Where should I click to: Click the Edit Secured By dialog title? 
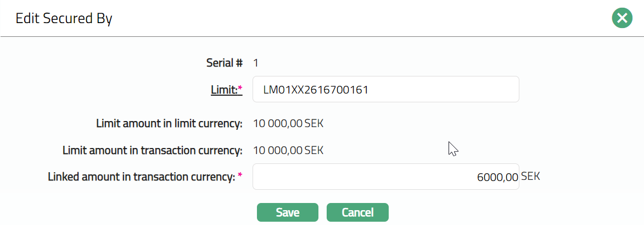[x=64, y=19]
